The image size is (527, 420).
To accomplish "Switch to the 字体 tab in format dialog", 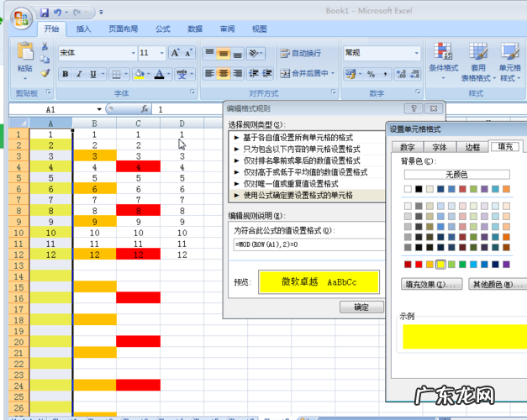I will [x=440, y=147].
